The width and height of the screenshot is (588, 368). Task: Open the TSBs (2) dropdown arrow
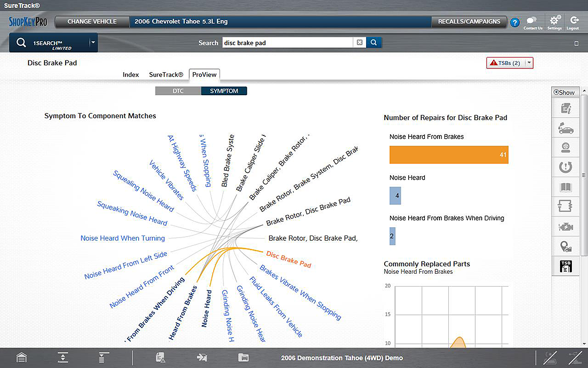pos(529,63)
